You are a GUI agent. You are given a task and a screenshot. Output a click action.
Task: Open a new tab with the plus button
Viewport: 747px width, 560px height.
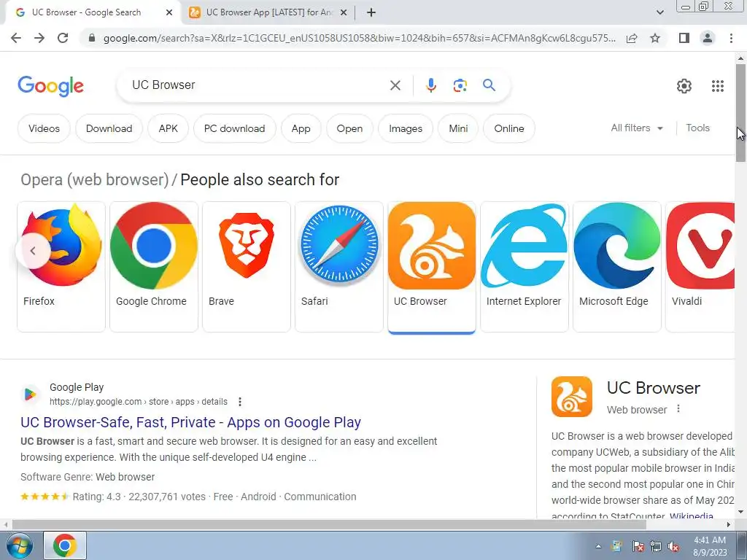371,12
